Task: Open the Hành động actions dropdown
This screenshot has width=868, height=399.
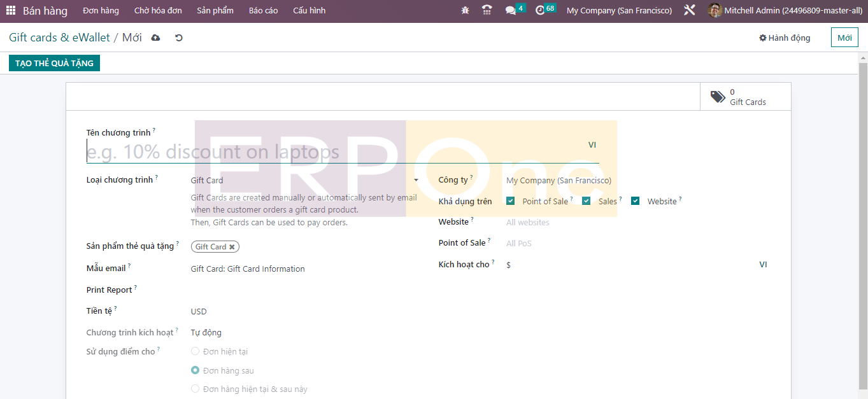Action: point(785,38)
